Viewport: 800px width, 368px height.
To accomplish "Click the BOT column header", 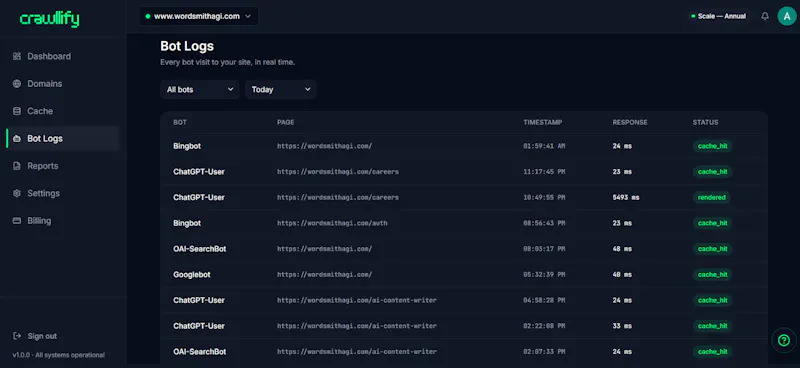I will click(x=180, y=122).
